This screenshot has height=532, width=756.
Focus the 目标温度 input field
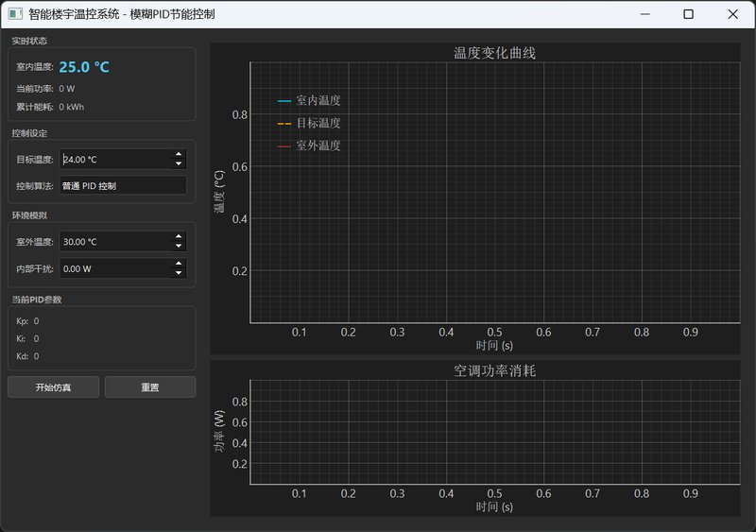[x=113, y=160]
